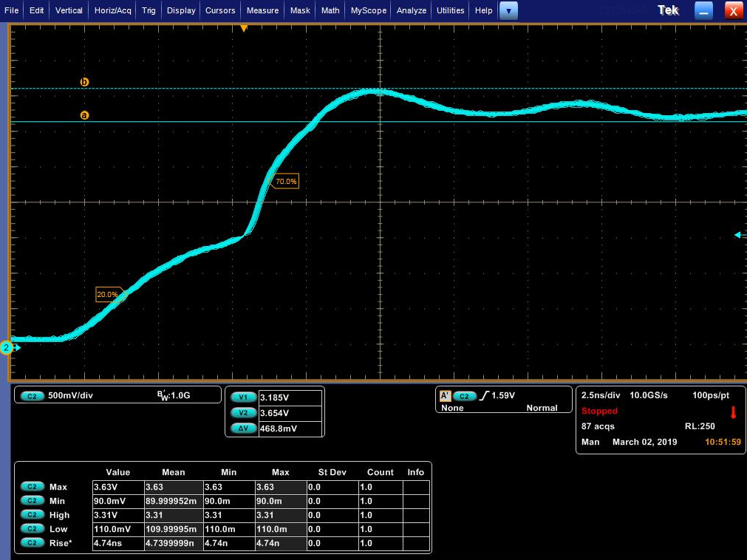This screenshot has width=747, height=560.
Task: Click the 500mV/div vertical scale value
Action: pos(70,395)
